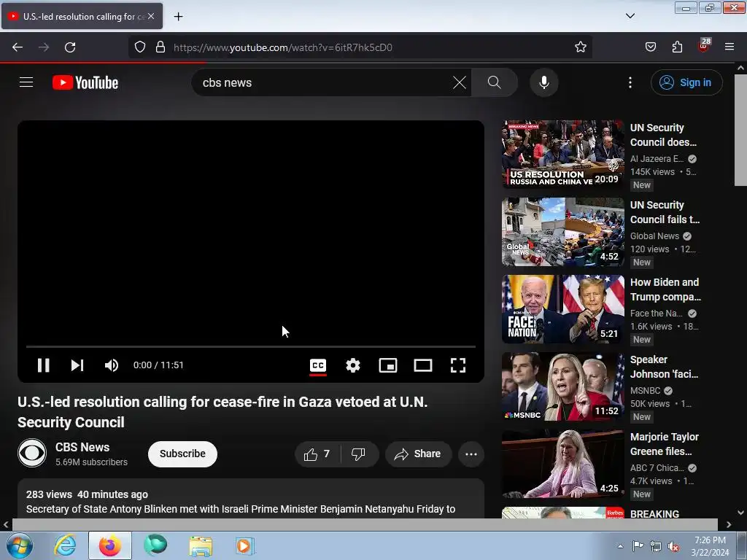
Task: Toggle closed captions off
Action: [318, 365]
